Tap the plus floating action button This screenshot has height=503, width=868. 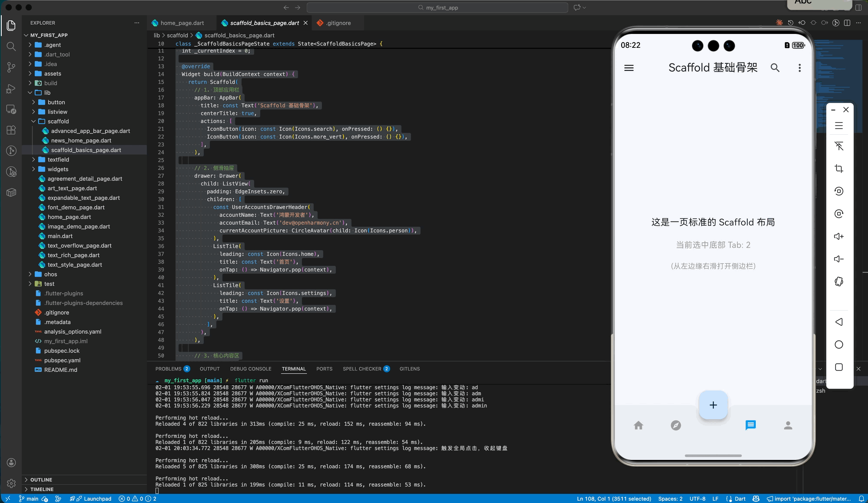click(713, 405)
